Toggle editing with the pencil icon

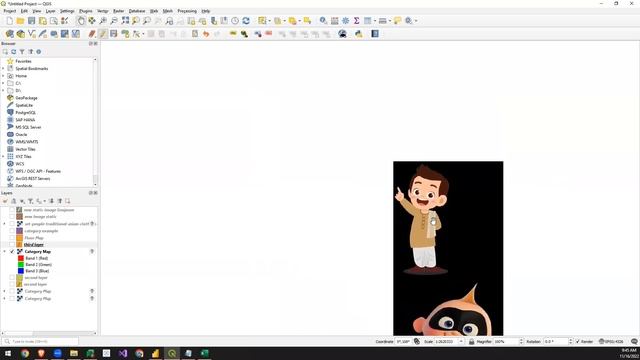103,34
